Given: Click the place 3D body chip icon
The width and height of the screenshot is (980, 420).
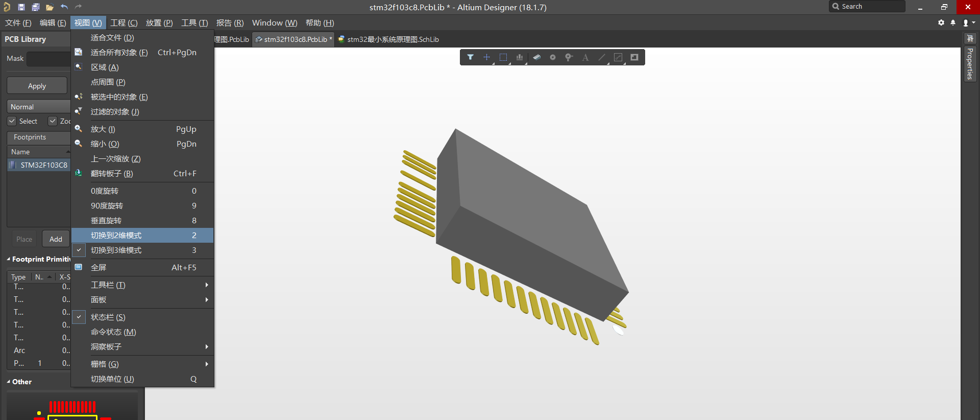Looking at the screenshot, I should tap(536, 57).
